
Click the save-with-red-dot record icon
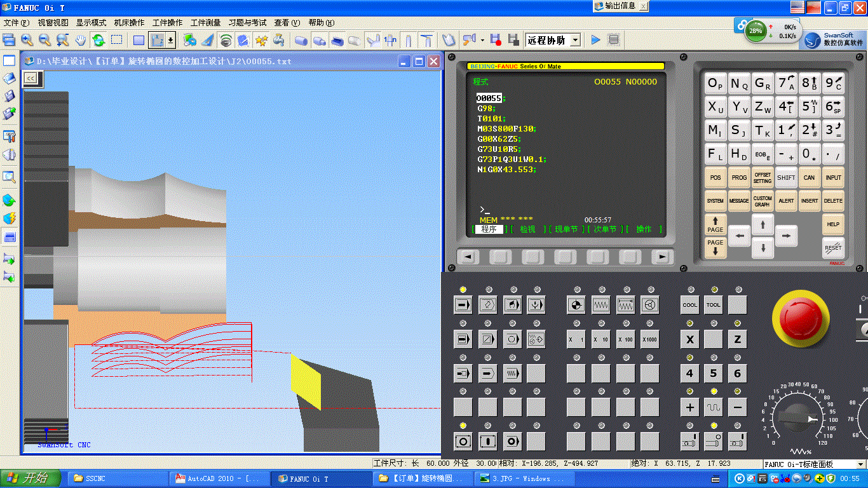tap(496, 40)
